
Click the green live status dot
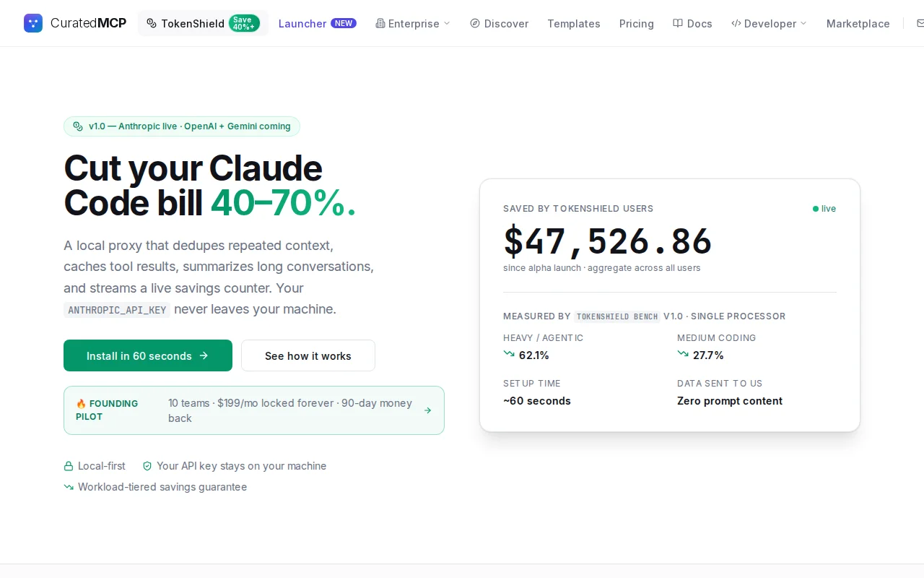pyautogui.click(x=816, y=209)
